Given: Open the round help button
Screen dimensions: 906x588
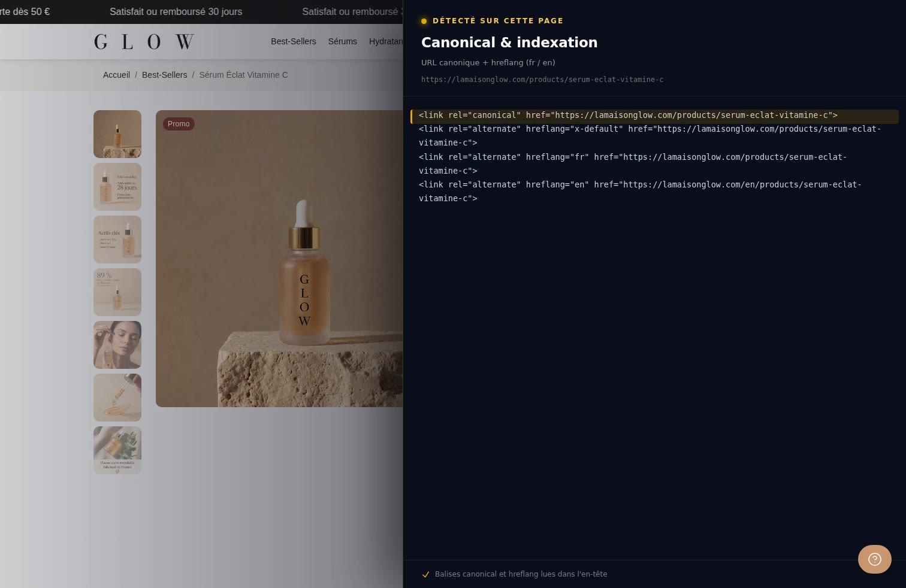Looking at the screenshot, I should 874,559.
